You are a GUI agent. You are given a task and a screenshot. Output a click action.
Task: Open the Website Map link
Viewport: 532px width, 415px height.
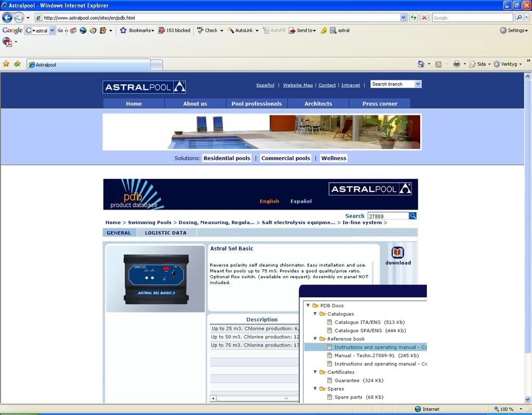(298, 85)
